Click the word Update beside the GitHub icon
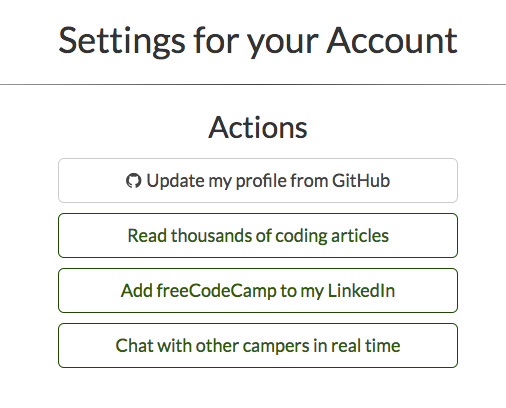Screen dimensions: 506x408 click(175, 181)
